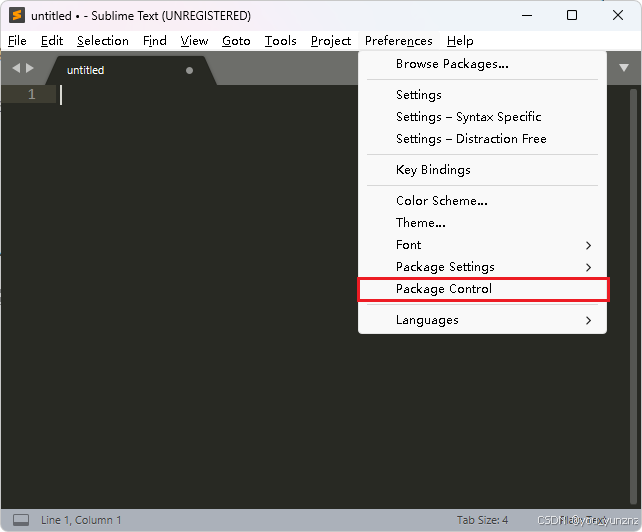The width and height of the screenshot is (642, 532).
Task: Select the untitled tab
Action: [x=131, y=70]
